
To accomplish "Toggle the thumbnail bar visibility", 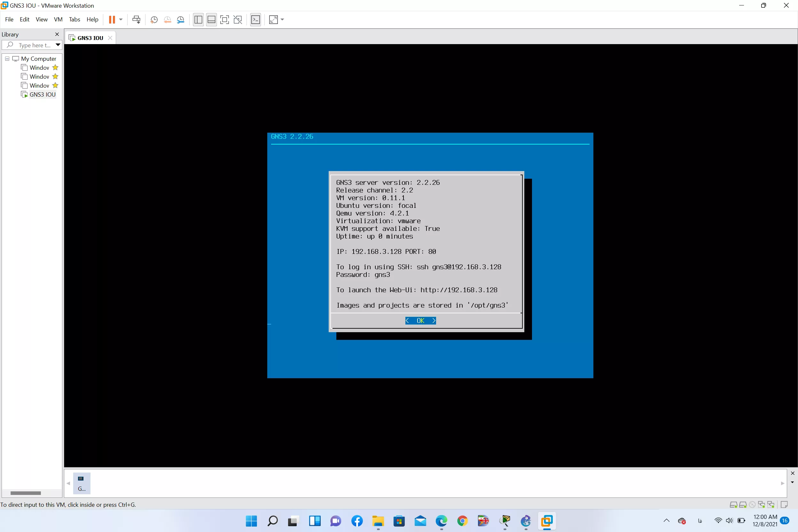I will tap(211, 20).
